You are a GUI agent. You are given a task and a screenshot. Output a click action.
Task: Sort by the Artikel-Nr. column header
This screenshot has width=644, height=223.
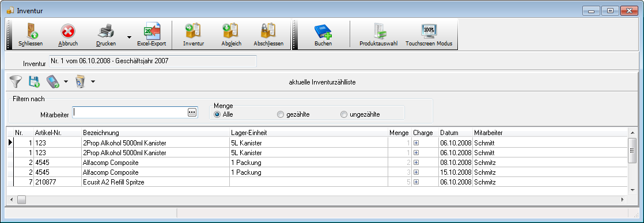[58, 133]
